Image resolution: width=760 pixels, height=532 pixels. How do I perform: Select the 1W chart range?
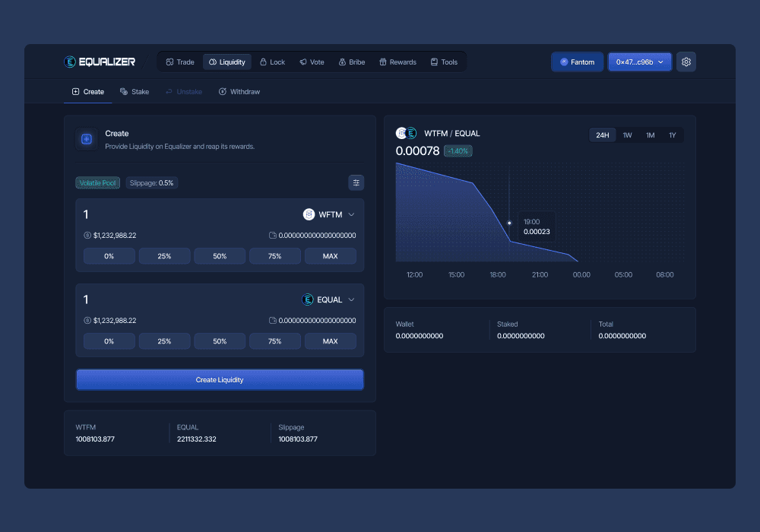point(627,135)
